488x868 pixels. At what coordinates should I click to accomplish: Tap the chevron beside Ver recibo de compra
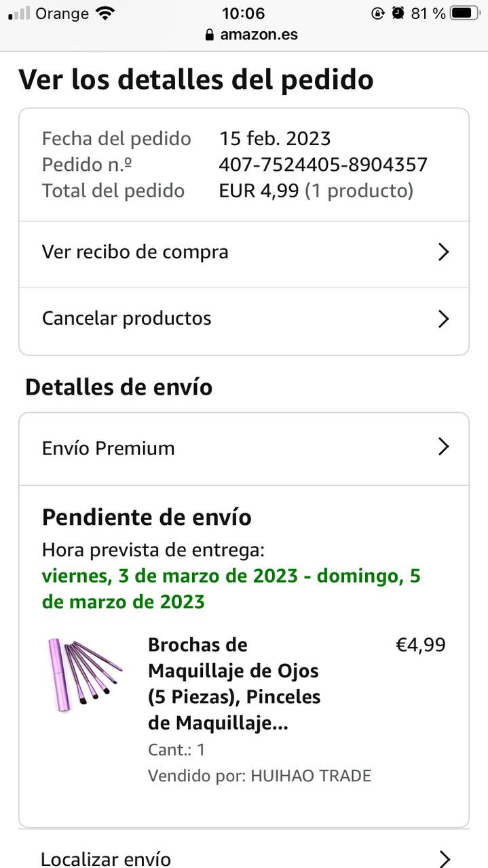(443, 252)
